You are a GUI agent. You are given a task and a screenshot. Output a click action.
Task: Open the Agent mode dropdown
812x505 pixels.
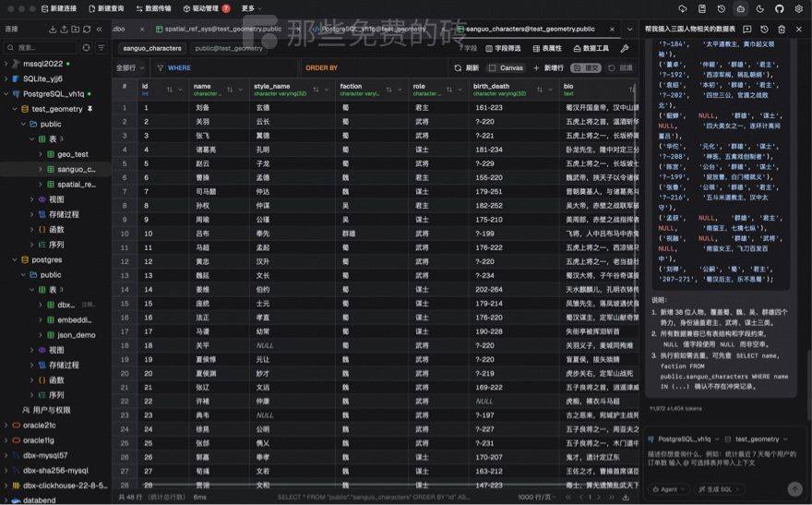[x=669, y=489]
